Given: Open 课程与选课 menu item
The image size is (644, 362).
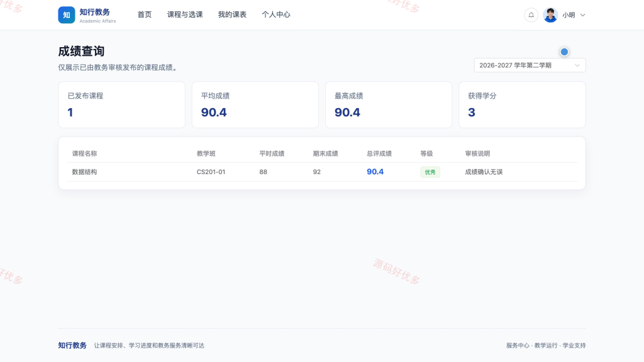Looking at the screenshot, I should [185, 15].
